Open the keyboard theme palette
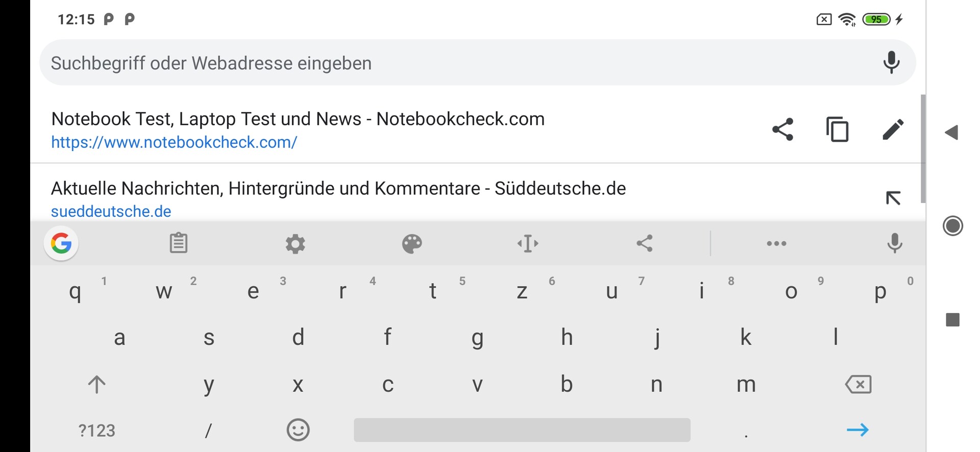The image size is (980, 452). [x=411, y=243]
